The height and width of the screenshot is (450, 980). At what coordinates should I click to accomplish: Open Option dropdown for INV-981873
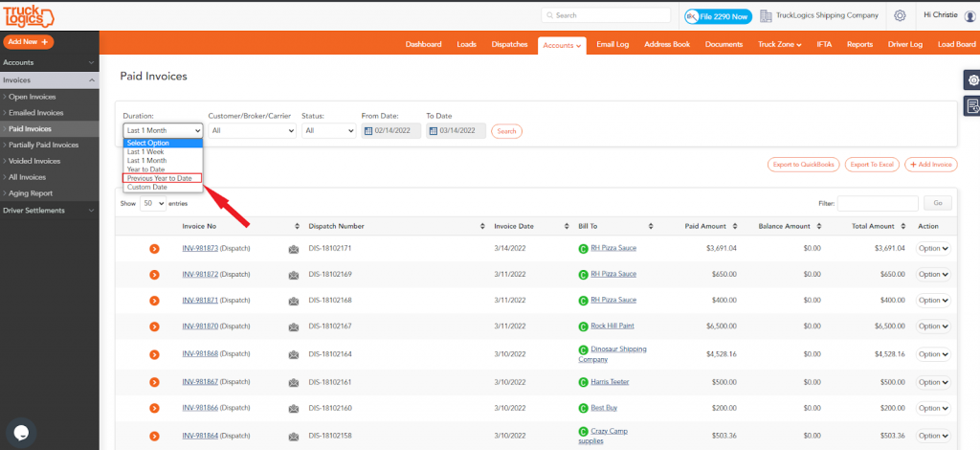tap(933, 248)
